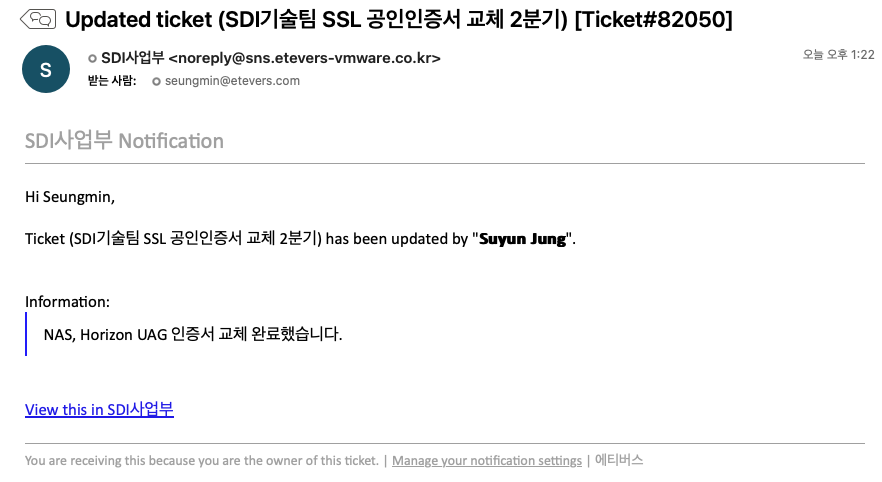Select sender address noreply@sns.etevers-vmware.co.kr
Screen dimensions: 882x482
pos(304,58)
